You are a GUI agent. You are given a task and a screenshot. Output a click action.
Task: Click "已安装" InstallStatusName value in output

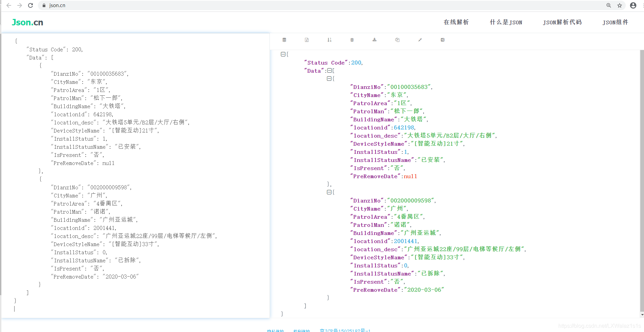[430, 160]
